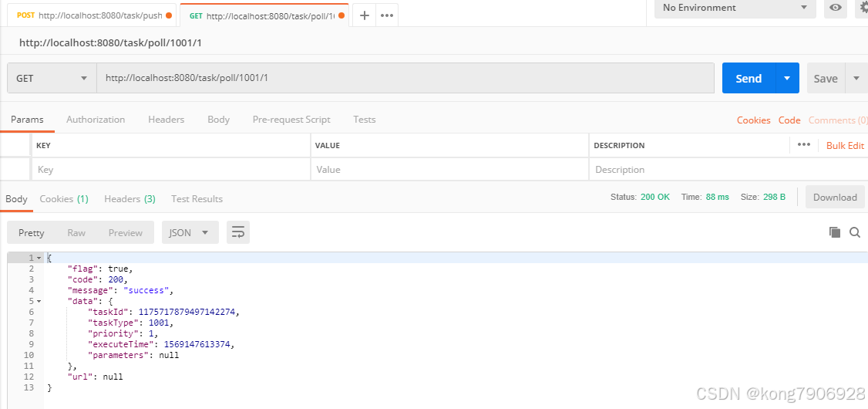Click the blue Send button
The width and height of the screenshot is (868, 409).
tap(749, 79)
